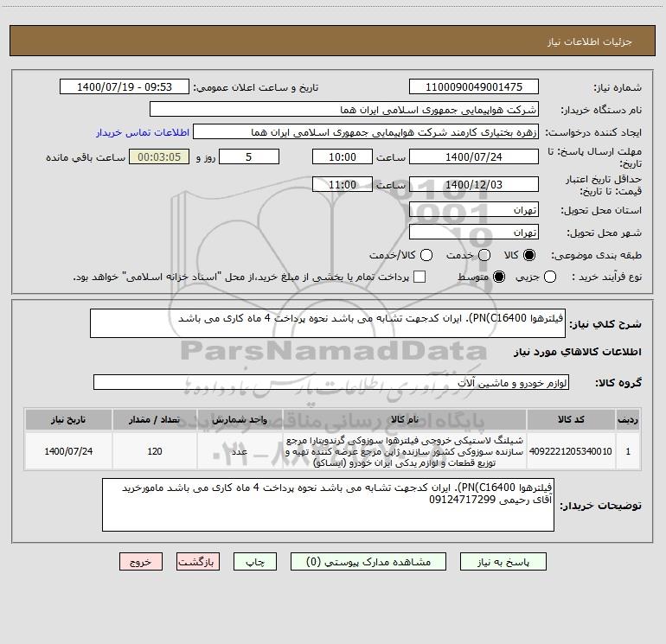The height and width of the screenshot is (644, 666).
Task: Click the کد کالا column header
Action: [571, 419]
